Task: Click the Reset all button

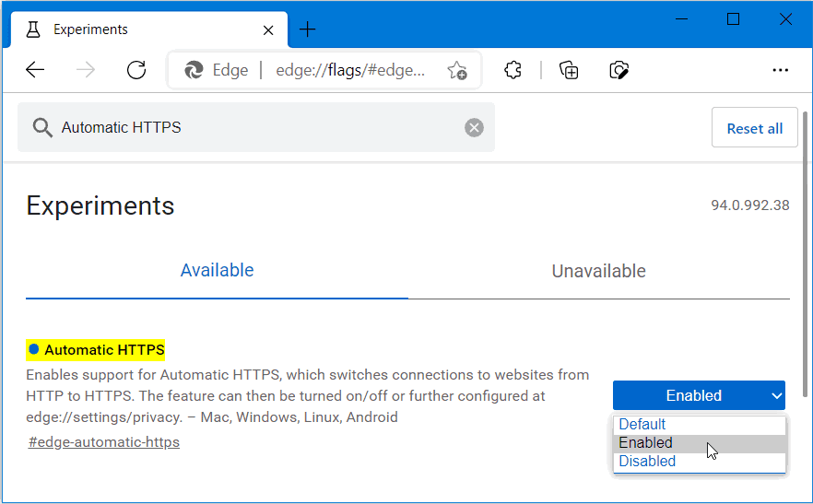Action: point(754,127)
